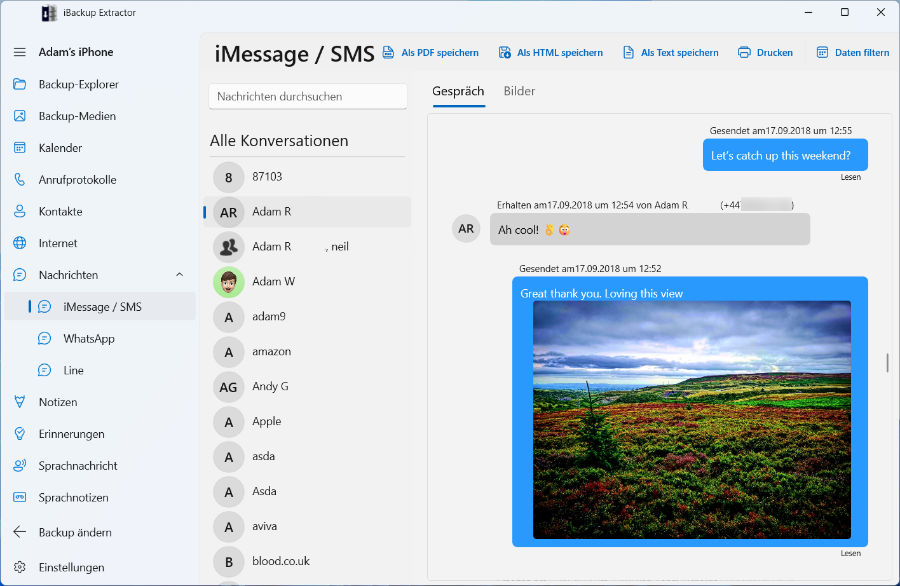The image size is (900, 586).
Task: Select the amazon conversation
Action: pos(308,352)
